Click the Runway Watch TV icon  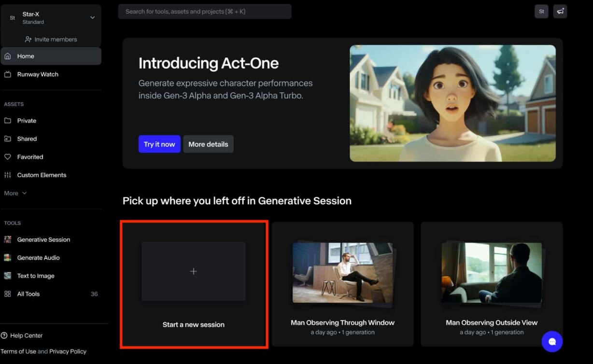(8, 74)
